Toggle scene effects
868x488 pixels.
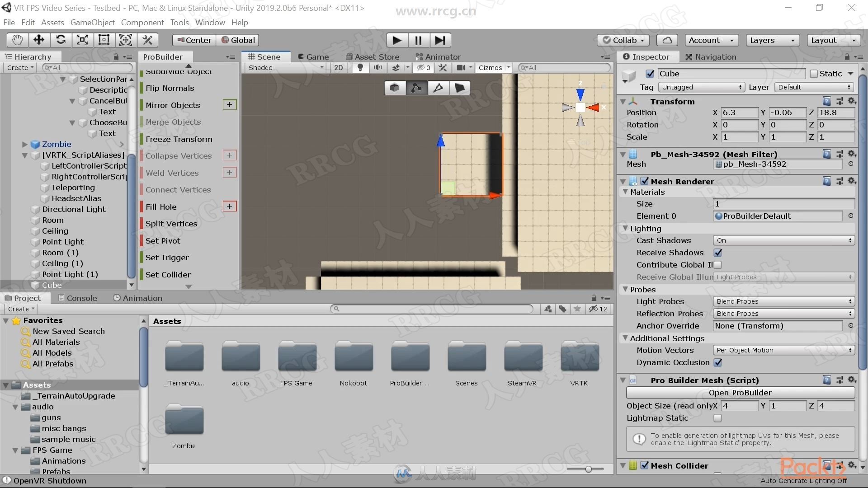click(x=396, y=68)
